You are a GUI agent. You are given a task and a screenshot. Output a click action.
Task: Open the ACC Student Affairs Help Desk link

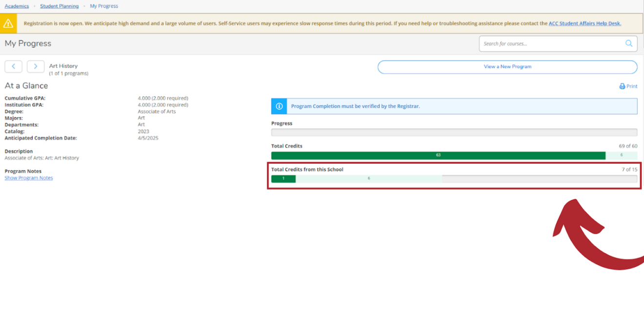pos(584,23)
